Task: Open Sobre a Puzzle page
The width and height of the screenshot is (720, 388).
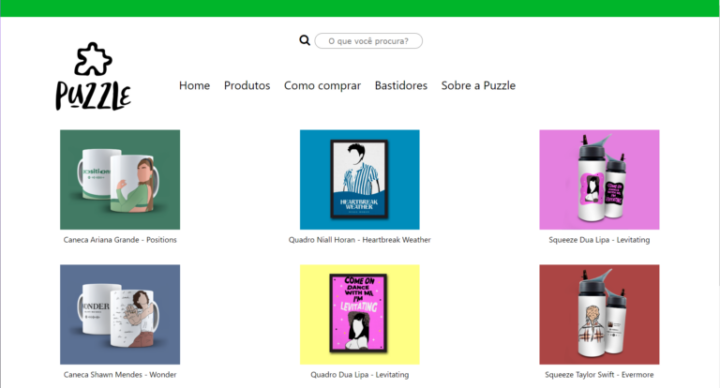Action: [478, 85]
